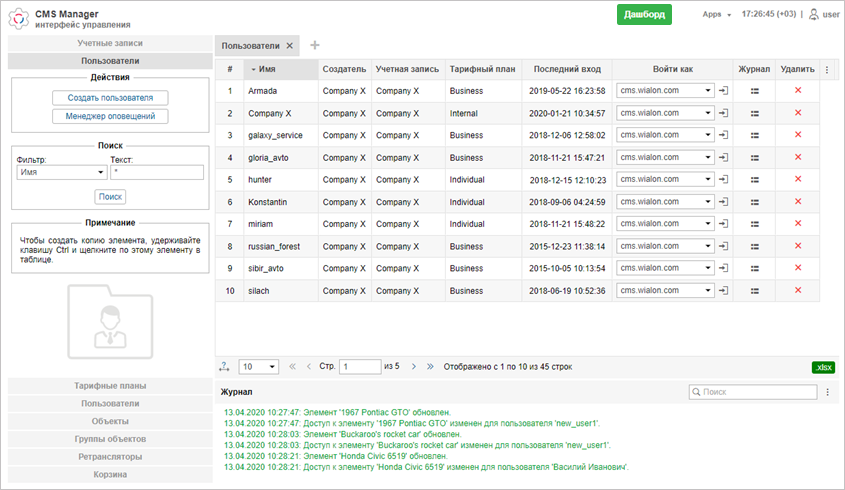Open journal for Konstantin row
The width and height of the screenshot is (845, 490).
[754, 202]
